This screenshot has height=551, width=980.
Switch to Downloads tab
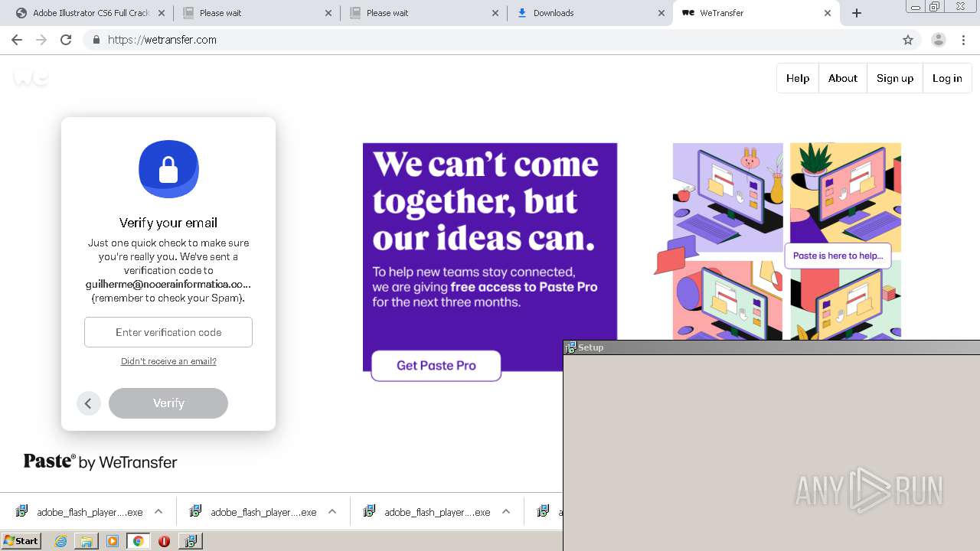coord(590,13)
